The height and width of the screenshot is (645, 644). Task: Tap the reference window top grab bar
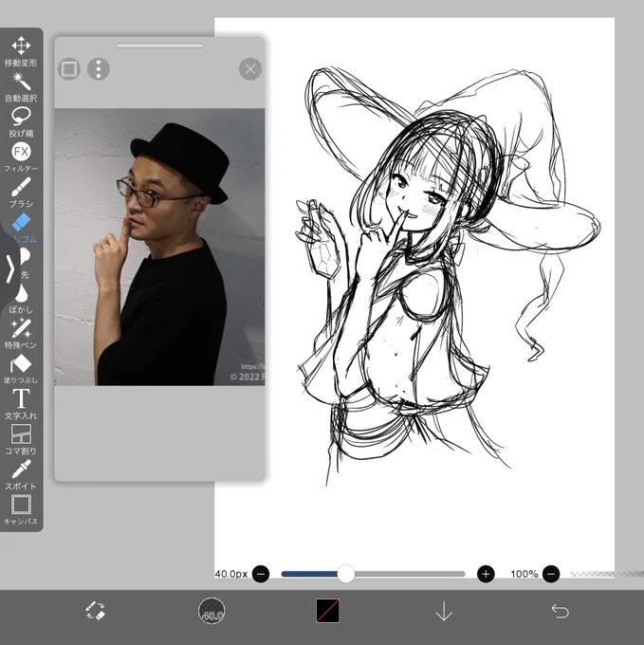[x=159, y=46]
